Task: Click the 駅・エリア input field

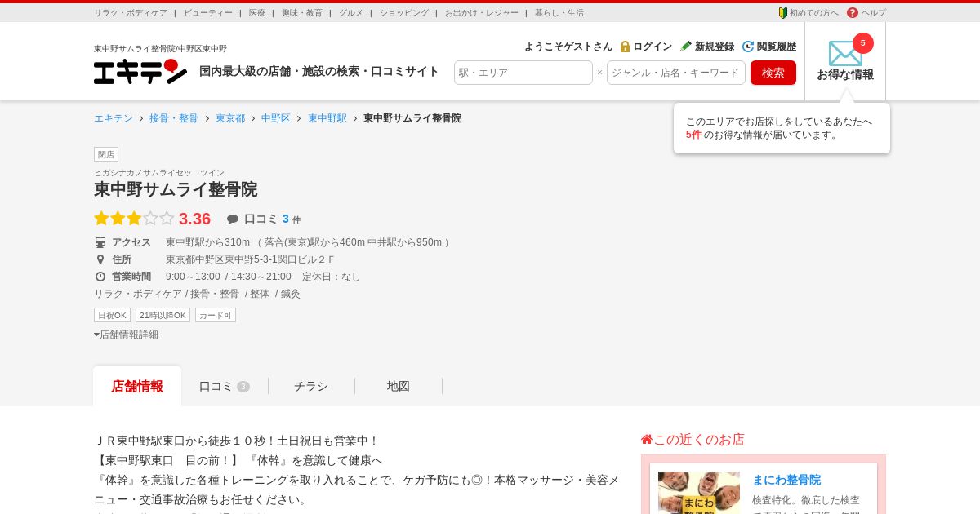Action: 523,73
